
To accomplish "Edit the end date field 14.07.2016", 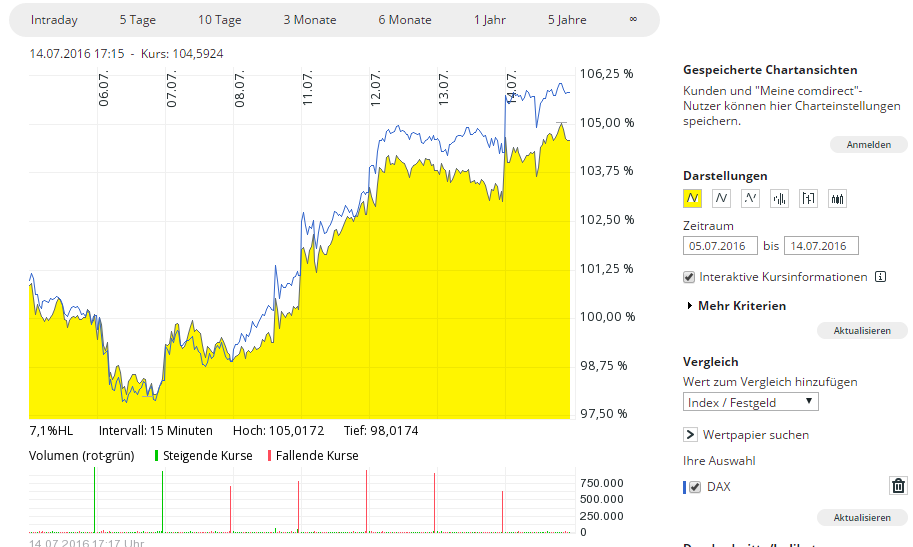I will pyautogui.click(x=821, y=246).
